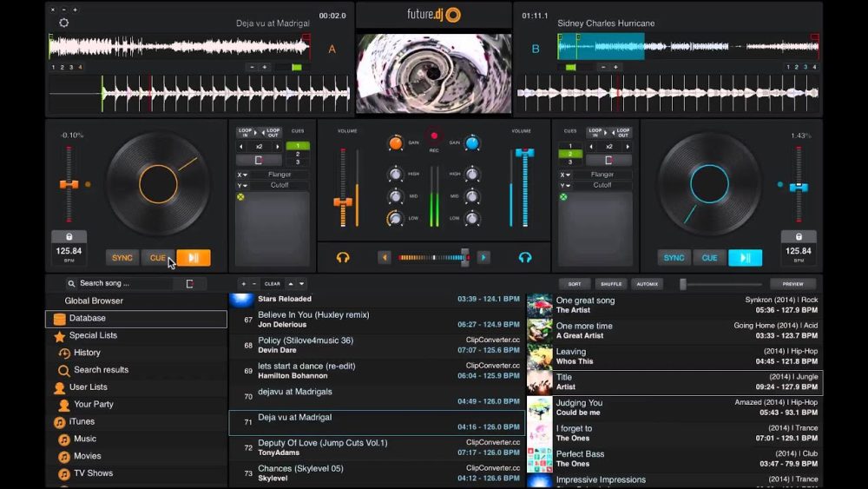Image resolution: width=868 pixels, height=489 pixels.
Task: Click the blue play/pause button on deck B
Action: click(745, 257)
